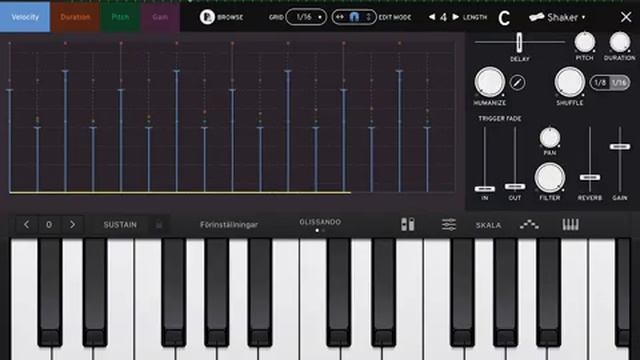
Task: Decrease pattern length with left arrow
Action: (x=432, y=17)
